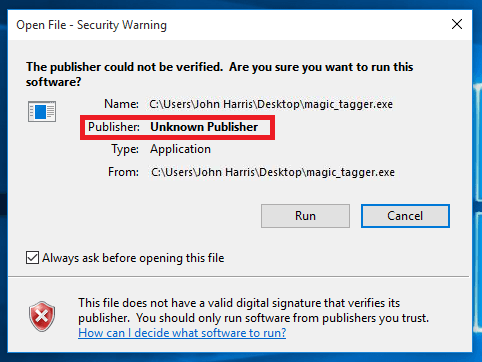Click the From label
Viewport: 482px width, 362px height.
123,172
